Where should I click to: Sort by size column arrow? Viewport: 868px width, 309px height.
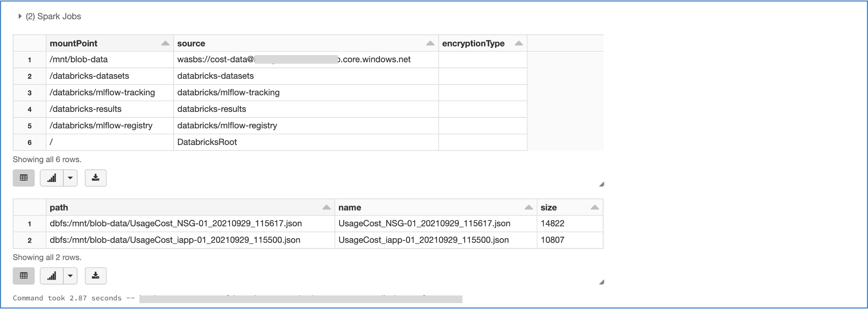tap(595, 207)
